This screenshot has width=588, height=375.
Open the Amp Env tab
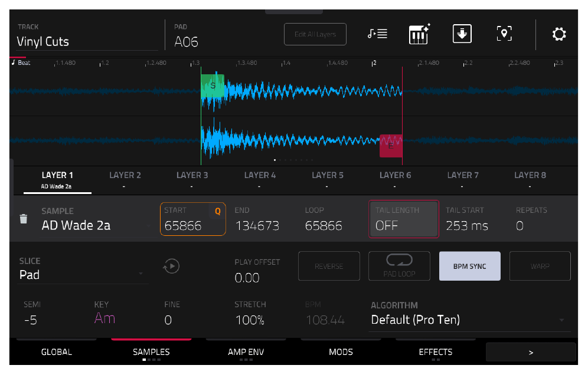coord(246,352)
